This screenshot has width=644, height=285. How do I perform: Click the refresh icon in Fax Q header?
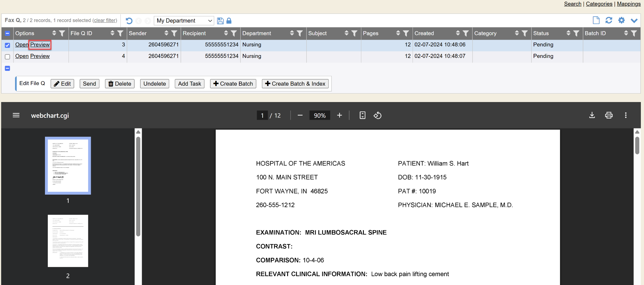tap(609, 20)
